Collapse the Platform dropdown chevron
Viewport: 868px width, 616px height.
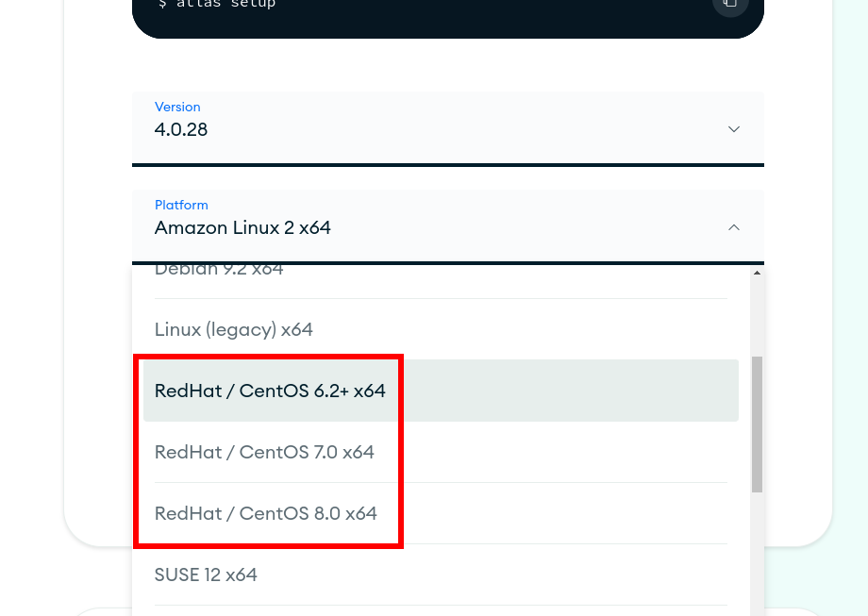coord(734,227)
